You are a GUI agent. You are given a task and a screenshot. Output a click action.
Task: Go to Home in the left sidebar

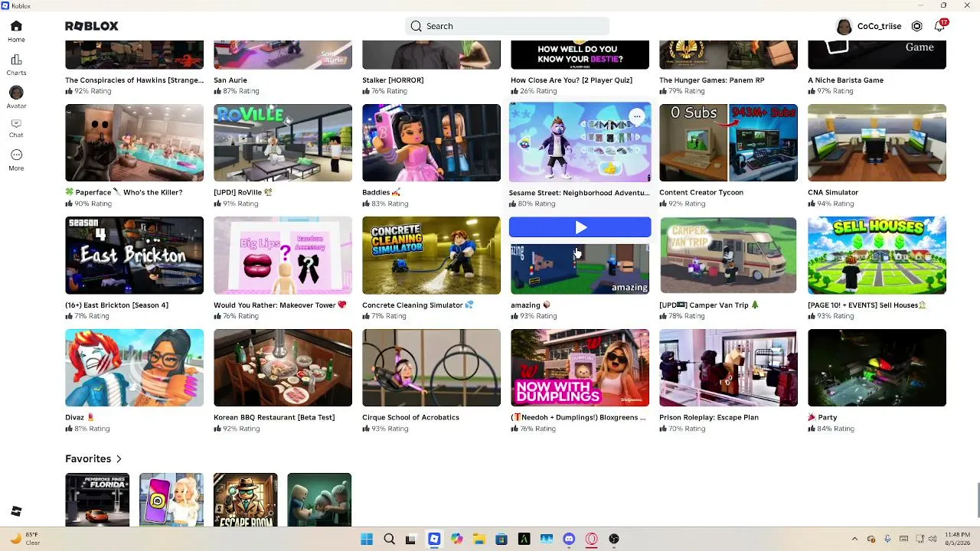16,31
